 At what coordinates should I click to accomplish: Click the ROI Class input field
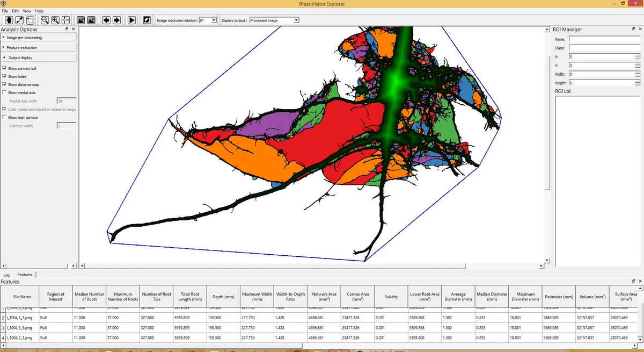pos(604,48)
